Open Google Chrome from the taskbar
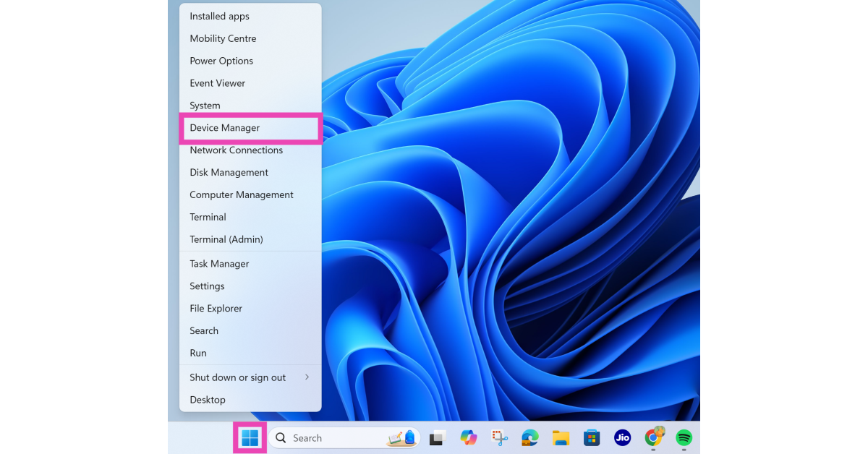Viewport: 868px width, 454px height. pyautogui.click(x=654, y=437)
